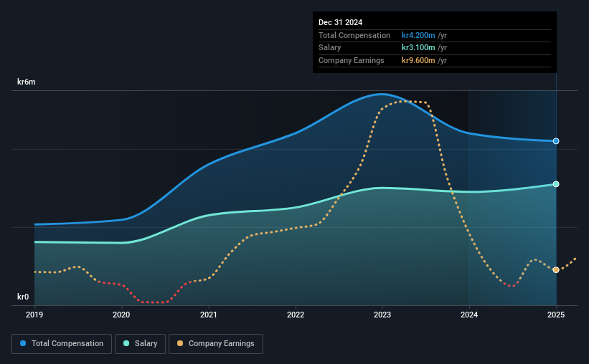The height and width of the screenshot is (364, 589).
Task: Click the Dec 31 2024 tooltip date
Action: pos(340,22)
